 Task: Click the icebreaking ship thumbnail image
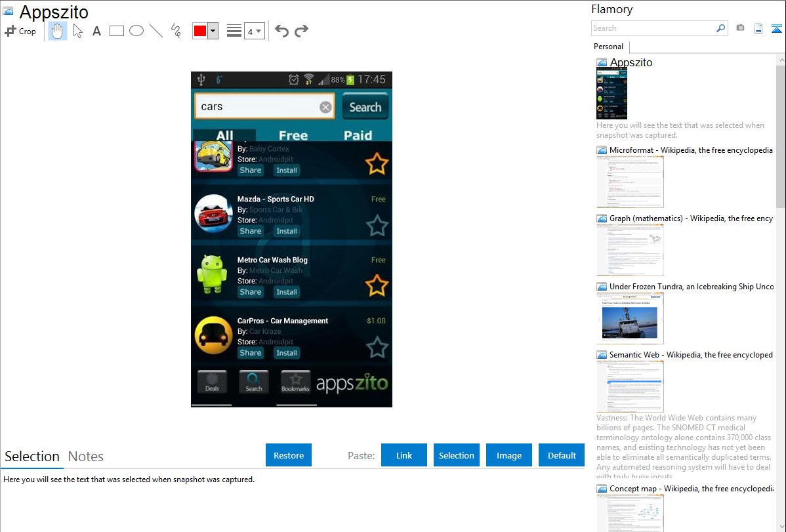(x=630, y=318)
